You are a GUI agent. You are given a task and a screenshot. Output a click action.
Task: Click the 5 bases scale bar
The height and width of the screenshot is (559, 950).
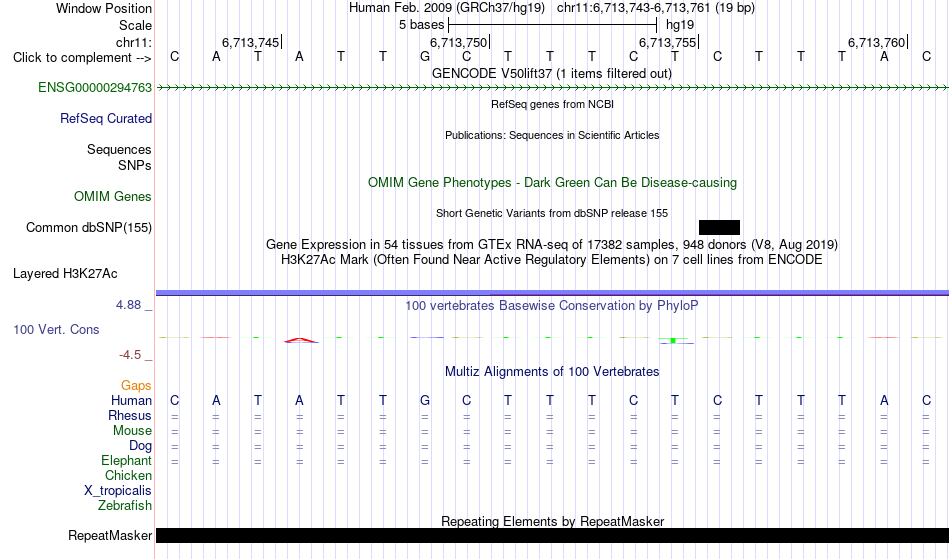552,25
